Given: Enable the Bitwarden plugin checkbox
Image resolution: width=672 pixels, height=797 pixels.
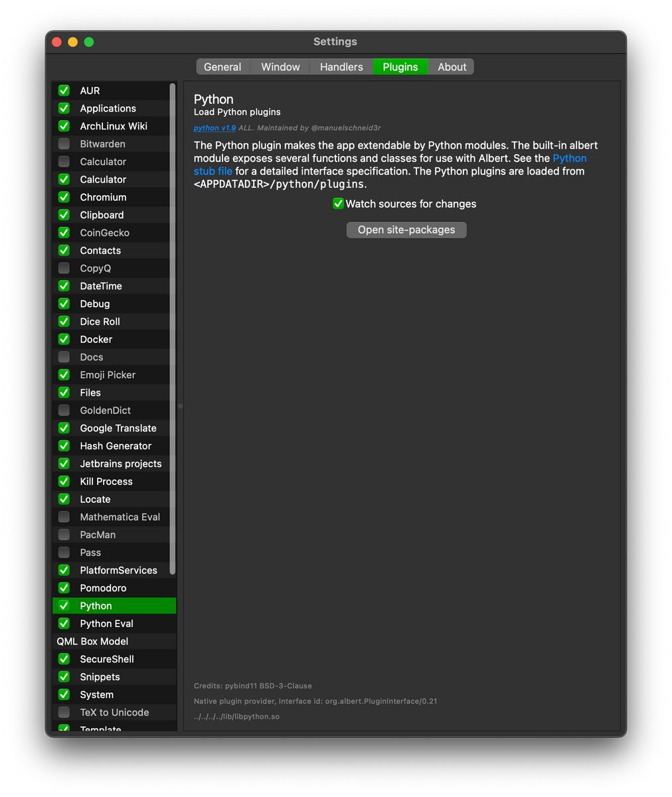Looking at the screenshot, I should pyautogui.click(x=64, y=143).
